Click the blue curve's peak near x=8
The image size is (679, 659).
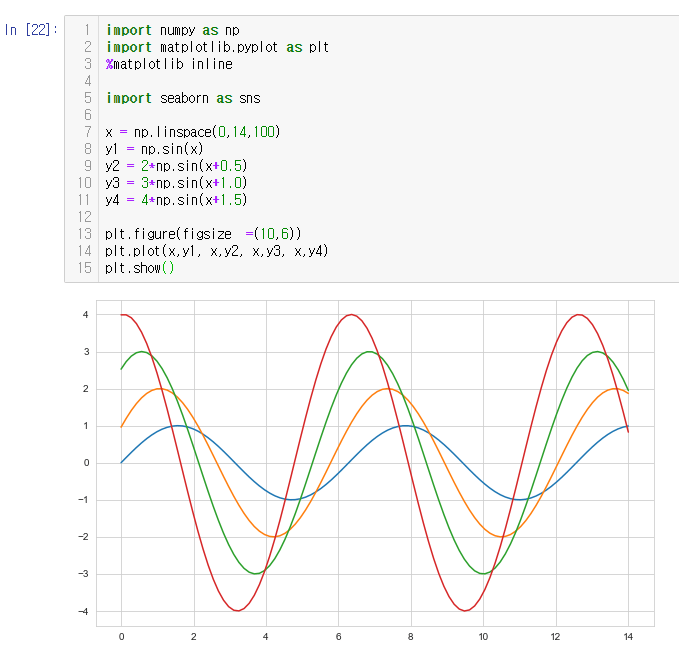(x=405, y=425)
